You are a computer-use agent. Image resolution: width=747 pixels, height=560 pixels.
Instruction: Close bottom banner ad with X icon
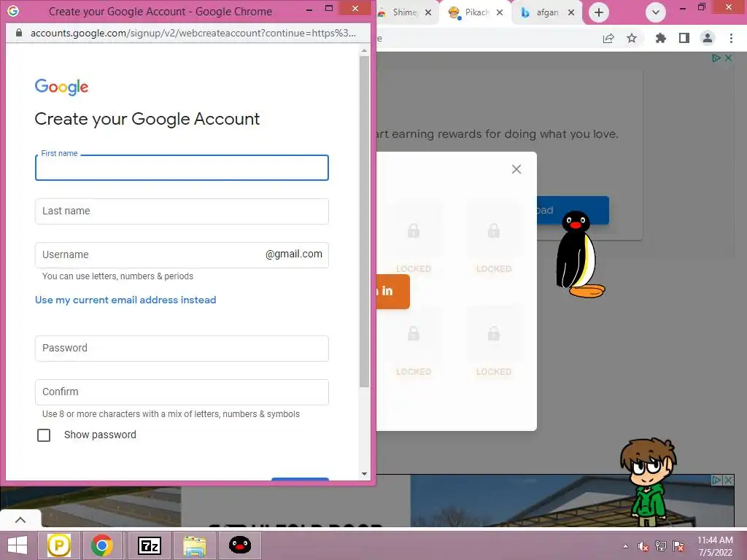pos(729,480)
